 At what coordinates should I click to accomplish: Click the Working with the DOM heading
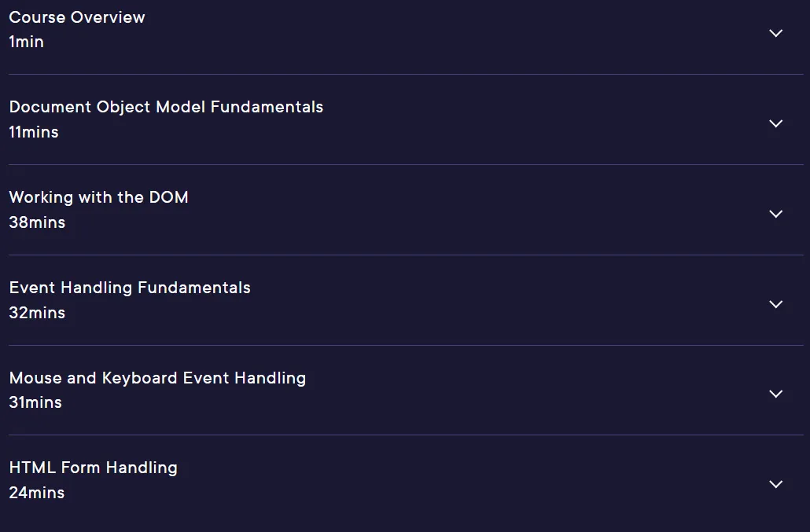point(98,197)
